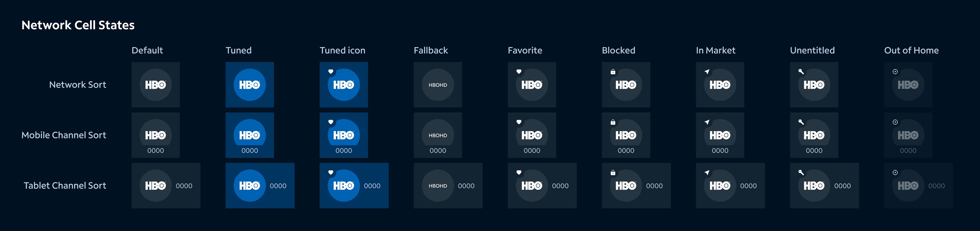This screenshot has width=980, height=231.
Task: Click location arrow in In Market Mobile Channel Sort cell
Action: (707, 122)
